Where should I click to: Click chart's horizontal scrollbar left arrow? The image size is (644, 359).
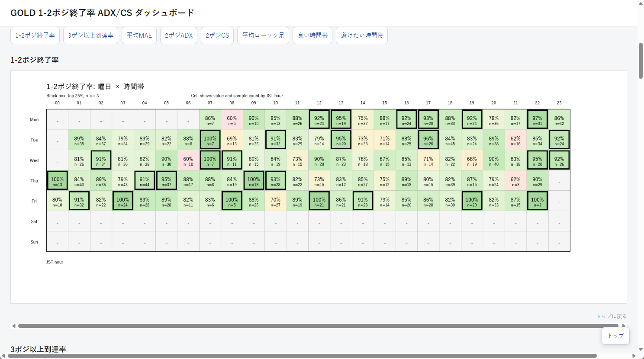point(14,326)
